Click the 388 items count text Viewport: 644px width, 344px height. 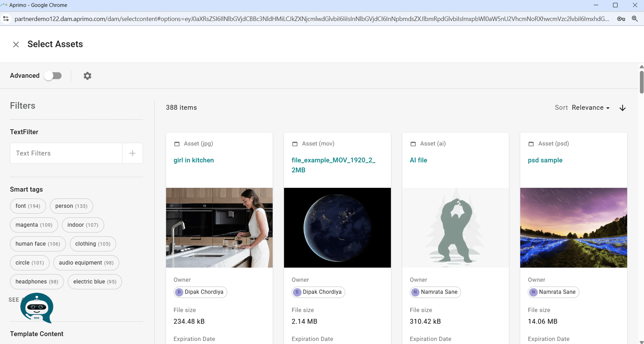coord(181,108)
